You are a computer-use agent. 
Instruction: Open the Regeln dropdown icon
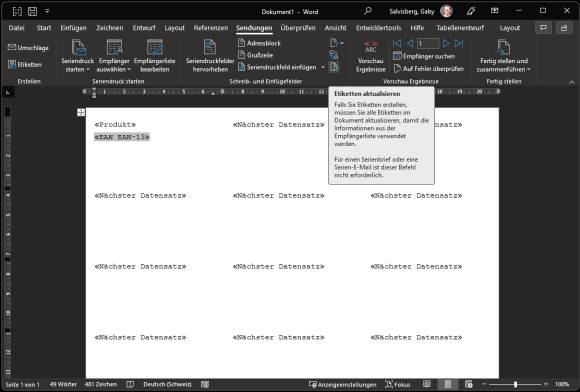(336, 43)
